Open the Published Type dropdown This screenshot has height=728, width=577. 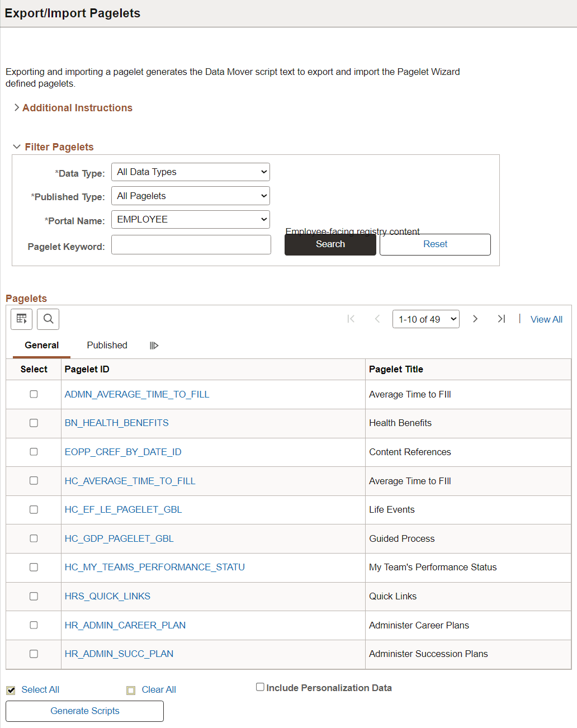[x=190, y=196]
